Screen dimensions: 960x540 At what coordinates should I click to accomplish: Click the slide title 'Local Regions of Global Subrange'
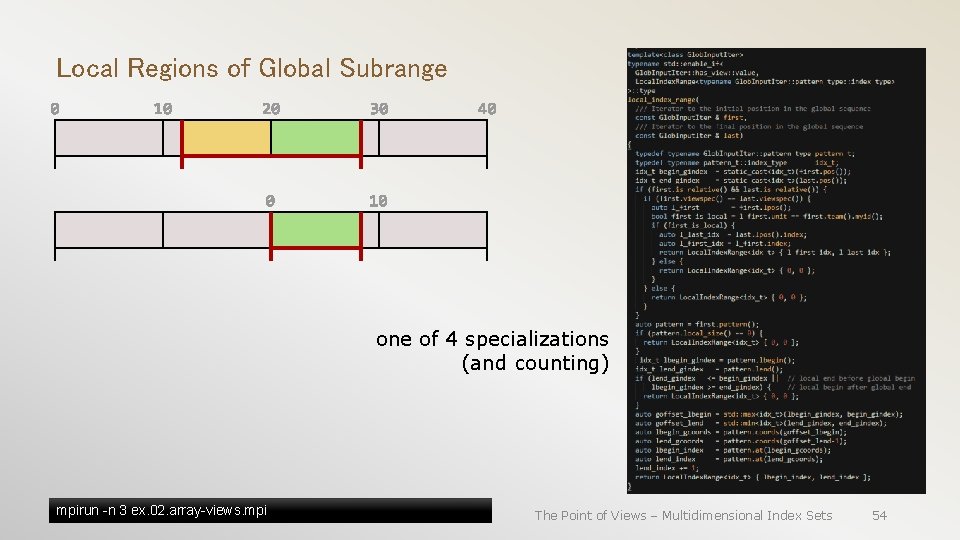(252, 68)
